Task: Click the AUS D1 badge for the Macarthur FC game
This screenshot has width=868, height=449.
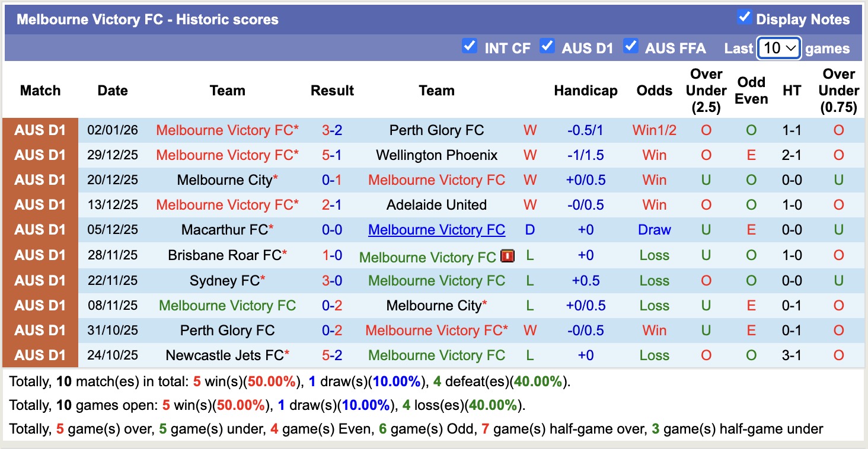Action: pos(42,230)
